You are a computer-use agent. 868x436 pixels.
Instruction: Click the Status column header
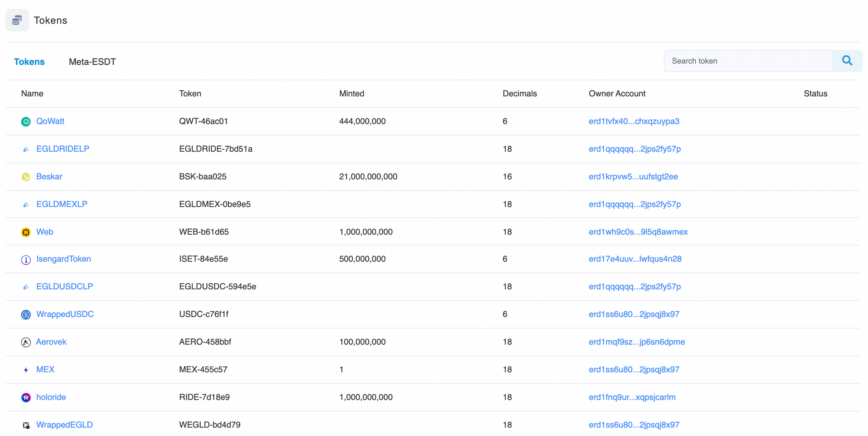point(815,93)
